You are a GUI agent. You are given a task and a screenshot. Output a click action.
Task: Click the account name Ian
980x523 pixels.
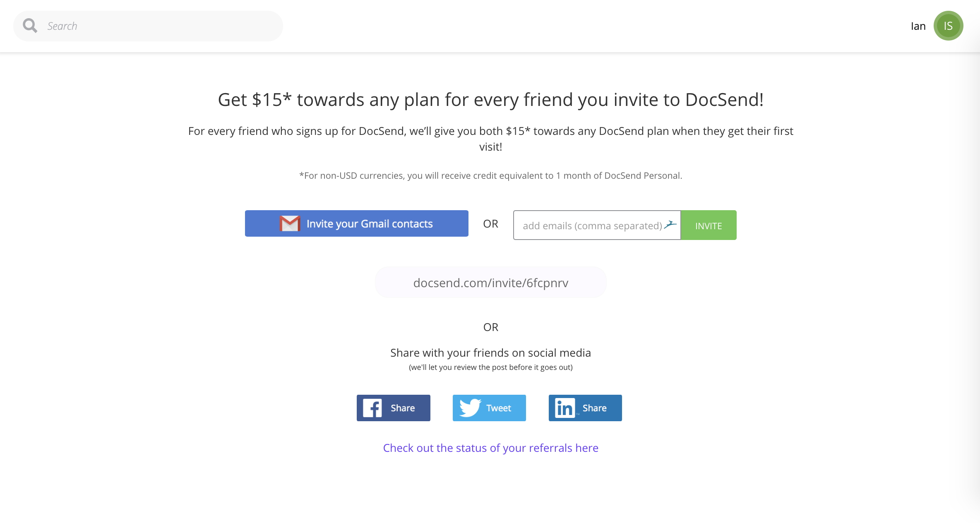[918, 25]
